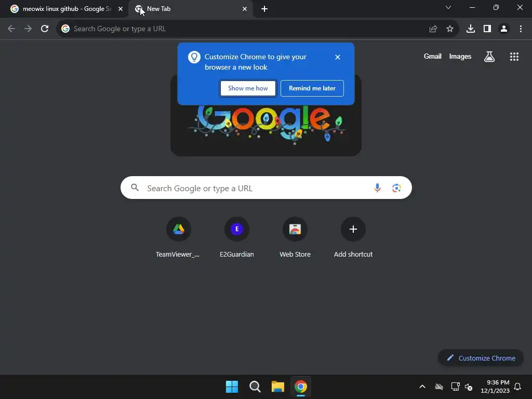Viewport: 532px width, 399px height.
Task: Open the muted volume tray icon
Action: tap(469, 387)
